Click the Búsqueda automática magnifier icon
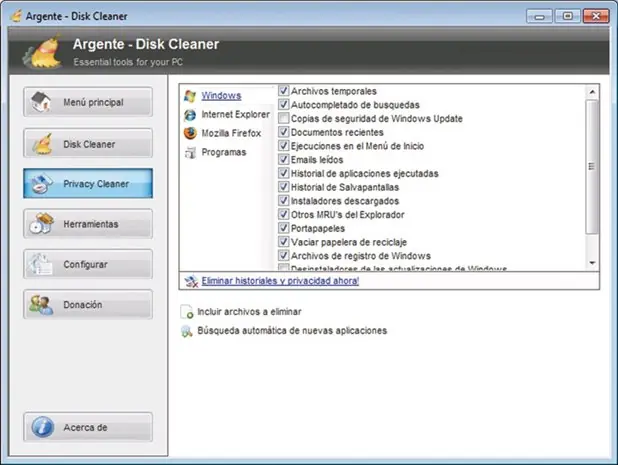 pyautogui.click(x=187, y=331)
